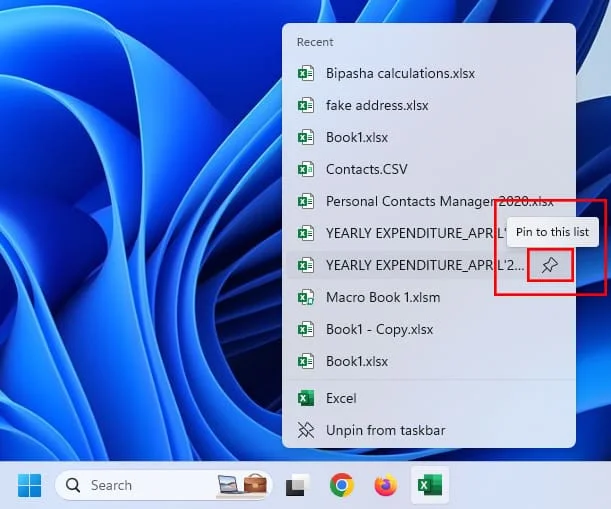Pin highlighted YEARLY EXPENDITURE file to this list
This screenshot has height=509, width=611.
[550, 265]
